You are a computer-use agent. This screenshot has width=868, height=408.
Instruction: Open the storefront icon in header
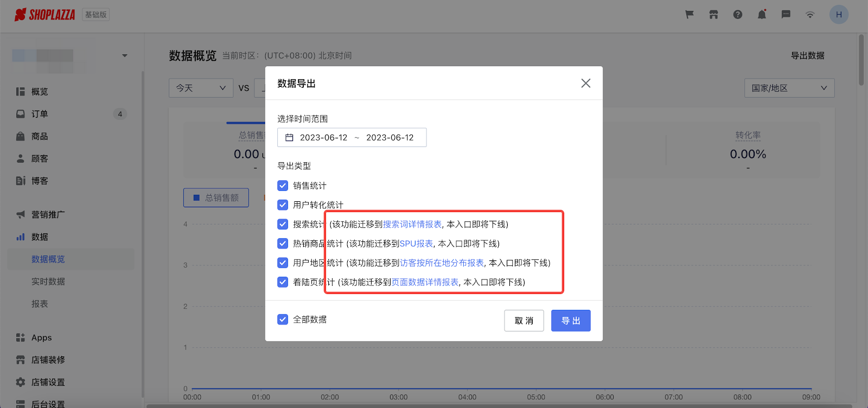(713, 15)
